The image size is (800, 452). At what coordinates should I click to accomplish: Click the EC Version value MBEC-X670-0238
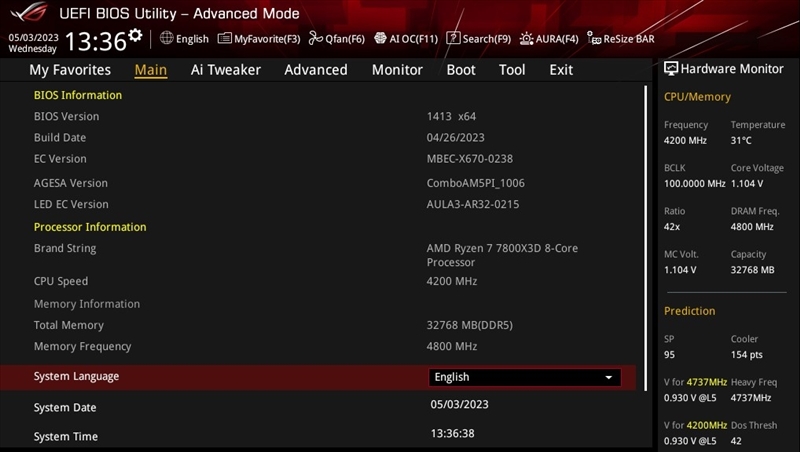click(470, 159)
